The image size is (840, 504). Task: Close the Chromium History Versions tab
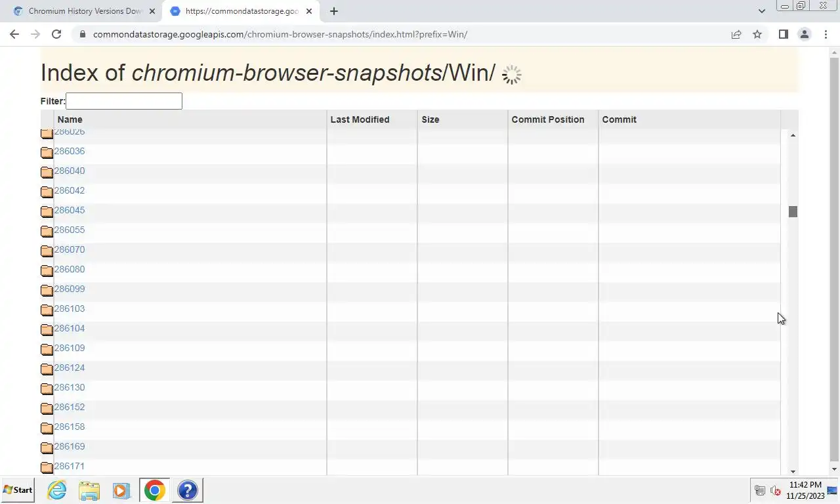tap(152, 11)
